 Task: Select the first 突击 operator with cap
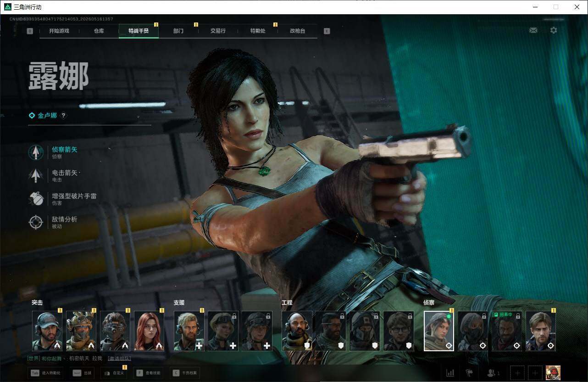click(x=47, y=331)
